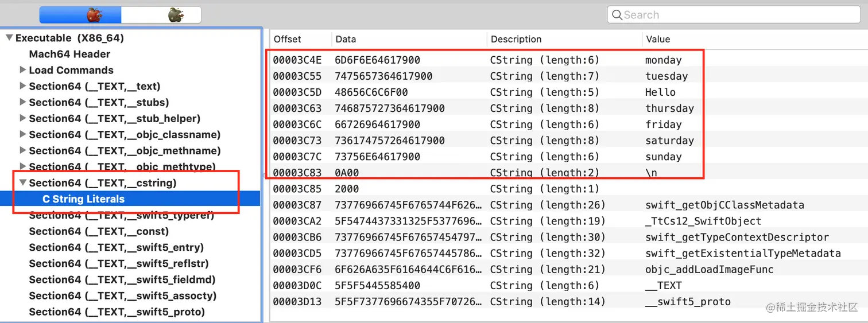868x323 pixels.
Task: Collapse the Executable (X86_64) root node
Action: click(9, 38)
